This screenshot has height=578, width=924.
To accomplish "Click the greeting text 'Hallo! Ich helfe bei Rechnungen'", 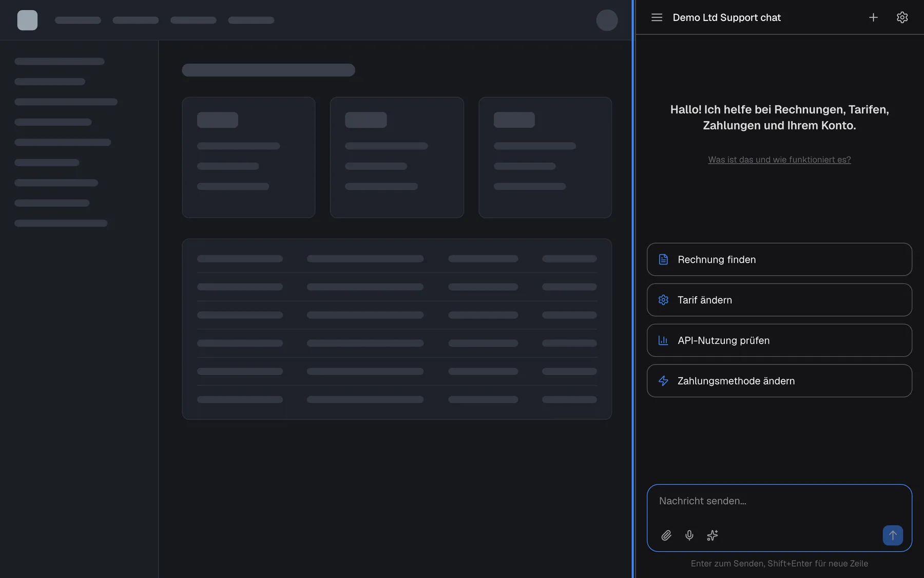I will pos(779,117).
